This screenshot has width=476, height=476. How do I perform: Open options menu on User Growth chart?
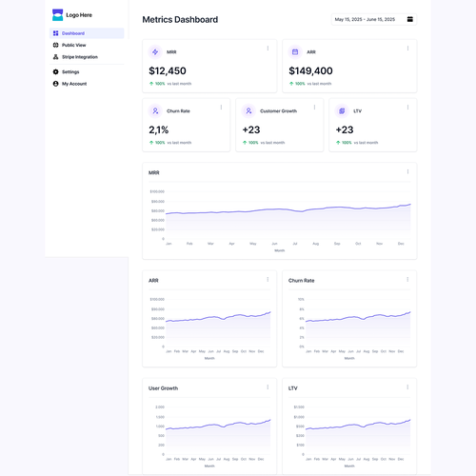click(268, 387)
